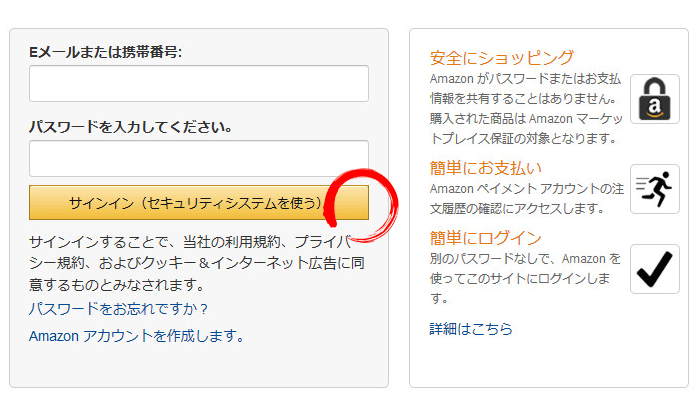Focus the パスワード input box
Viewport: 700px width, 396px height.
point(199,158)
